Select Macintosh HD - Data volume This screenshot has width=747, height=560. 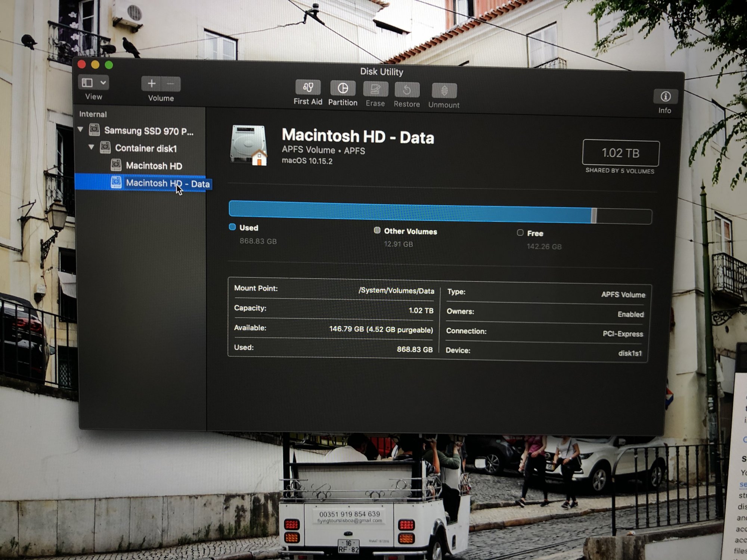pyautogui.click(x=167, y=183)
